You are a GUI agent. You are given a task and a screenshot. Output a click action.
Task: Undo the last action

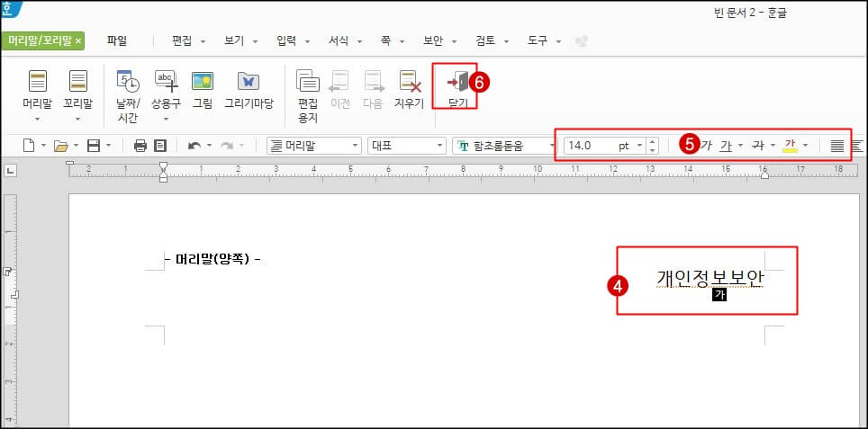[194, 146]
